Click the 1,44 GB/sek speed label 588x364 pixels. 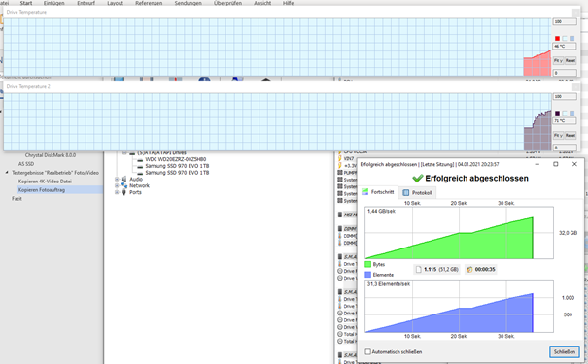[381, 212]
